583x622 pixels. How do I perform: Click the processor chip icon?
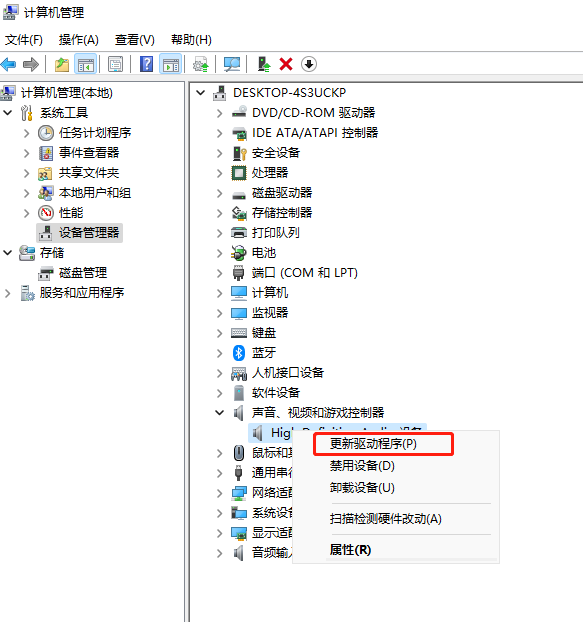pos(239,173)
